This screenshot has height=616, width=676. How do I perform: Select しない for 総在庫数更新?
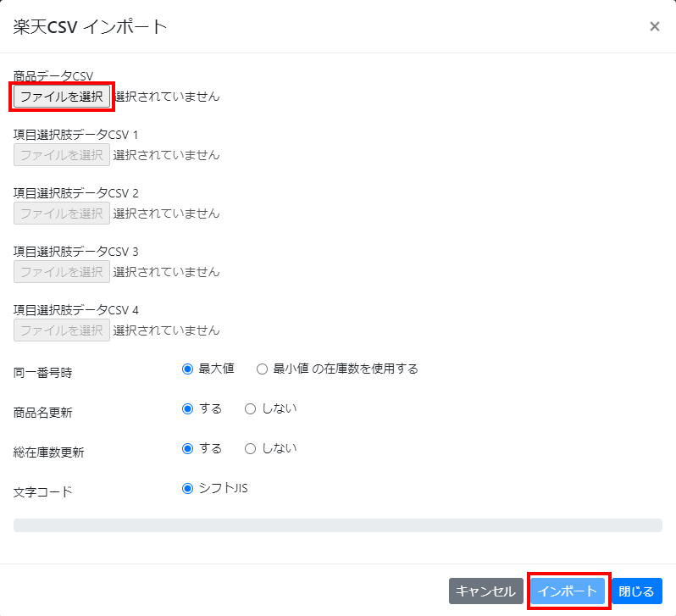tap(251, 448)
